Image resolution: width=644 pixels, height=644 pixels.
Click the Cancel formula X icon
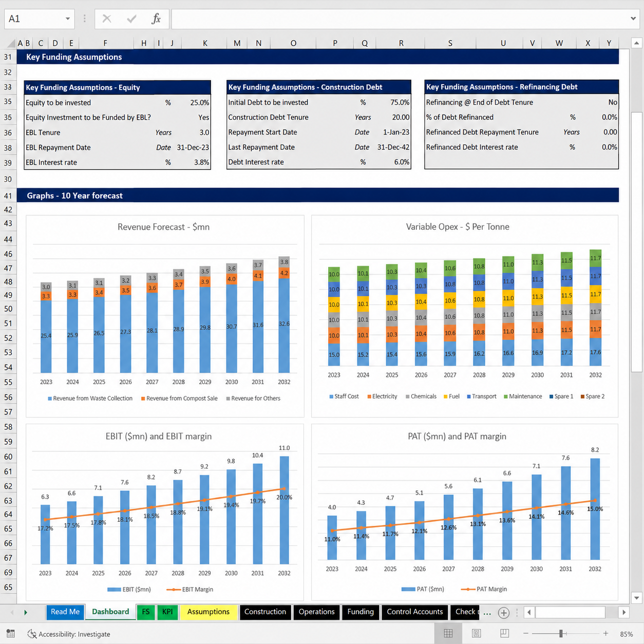click(107, 19)
